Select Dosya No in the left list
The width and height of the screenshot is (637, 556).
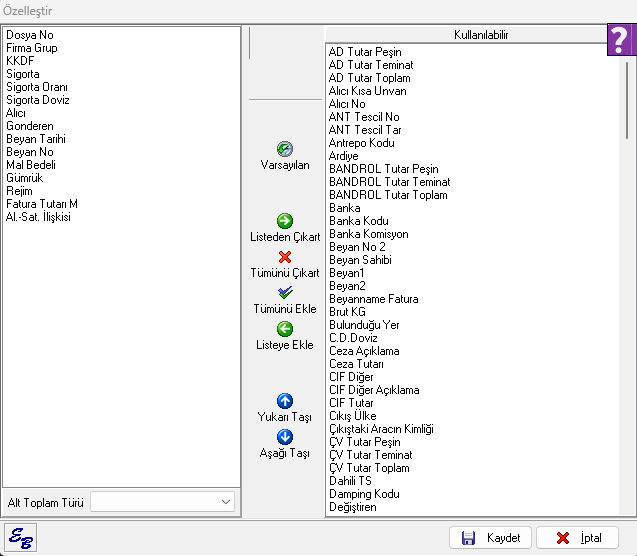point(30,35)
